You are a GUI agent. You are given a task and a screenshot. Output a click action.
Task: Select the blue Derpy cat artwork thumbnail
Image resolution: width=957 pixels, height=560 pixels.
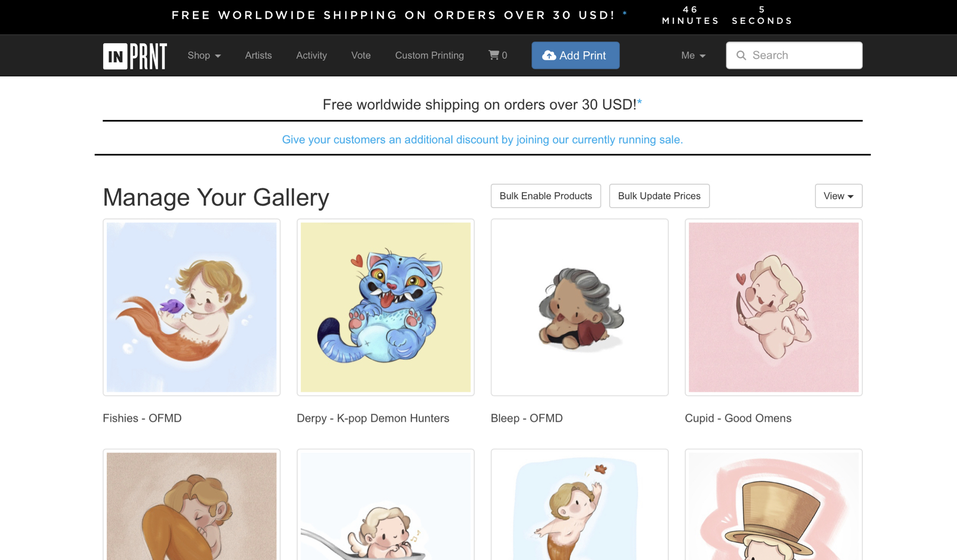385,307
